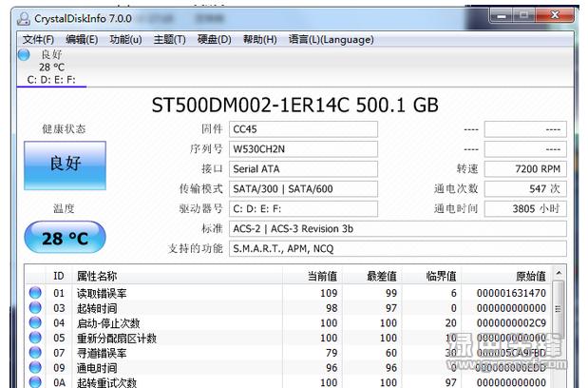This screenshot has height=388, width=588.
Task: Click the drive letter field in details
Action: 303,208
